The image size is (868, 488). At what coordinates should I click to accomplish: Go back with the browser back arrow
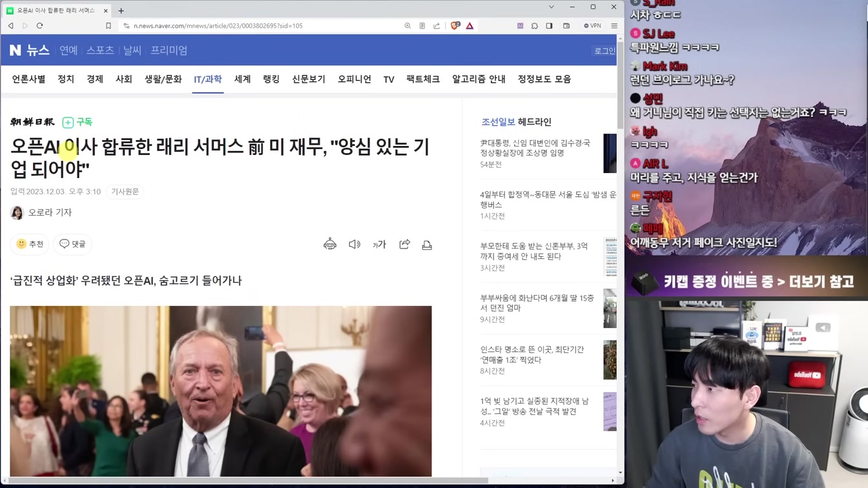(x=10, y=26)
